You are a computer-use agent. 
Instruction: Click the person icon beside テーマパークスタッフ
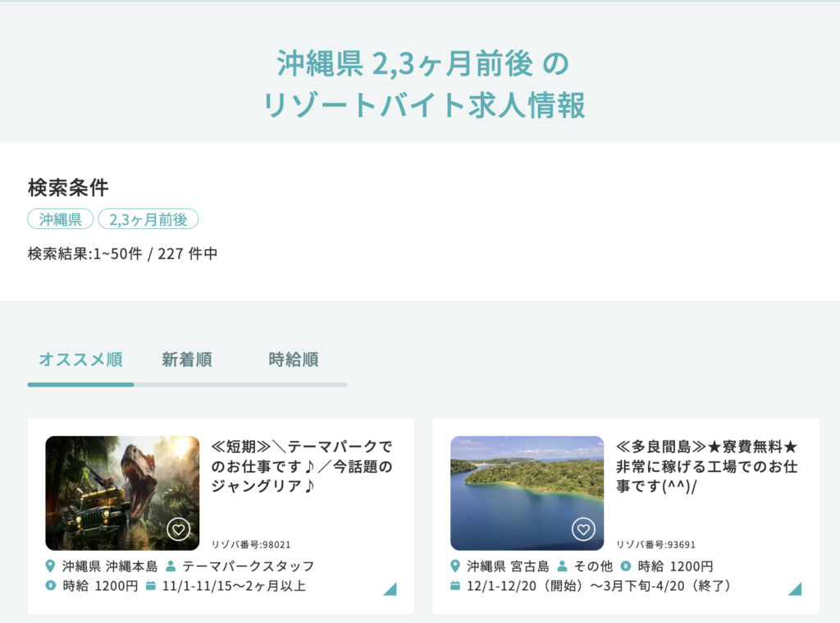coord(171,566)
